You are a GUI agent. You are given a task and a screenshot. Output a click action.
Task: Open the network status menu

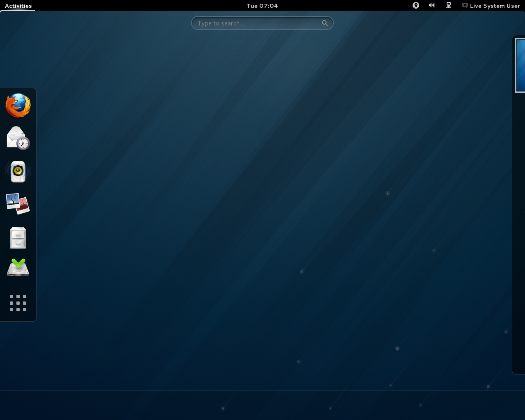click(448, 5)
